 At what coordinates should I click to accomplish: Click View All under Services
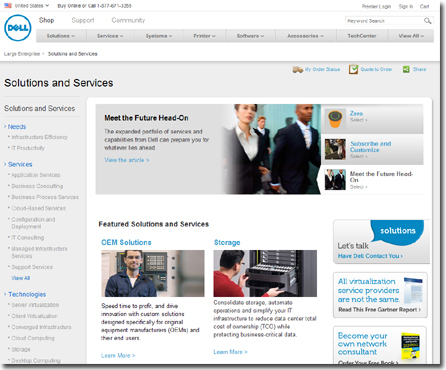click(21, 278)
